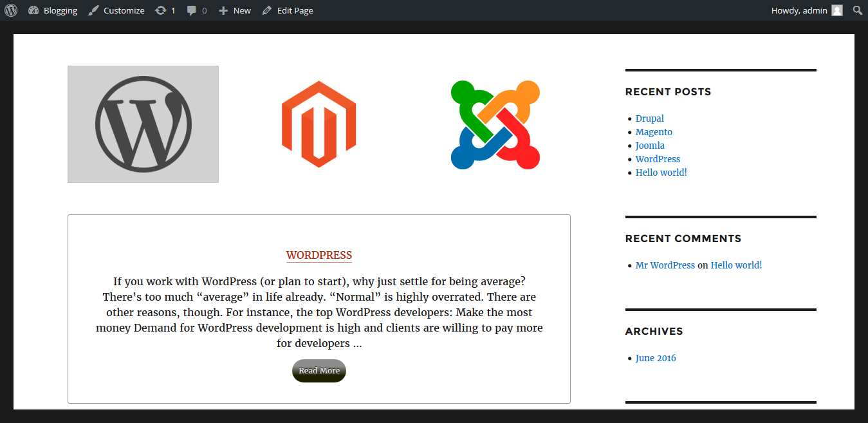Open Customize in the admin bar

(x=116, y=10)
